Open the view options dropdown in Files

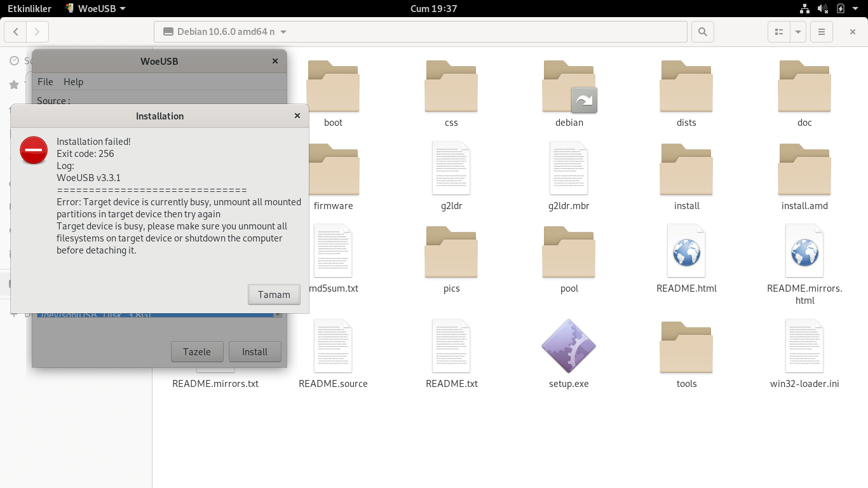click(x=798, y=32)
